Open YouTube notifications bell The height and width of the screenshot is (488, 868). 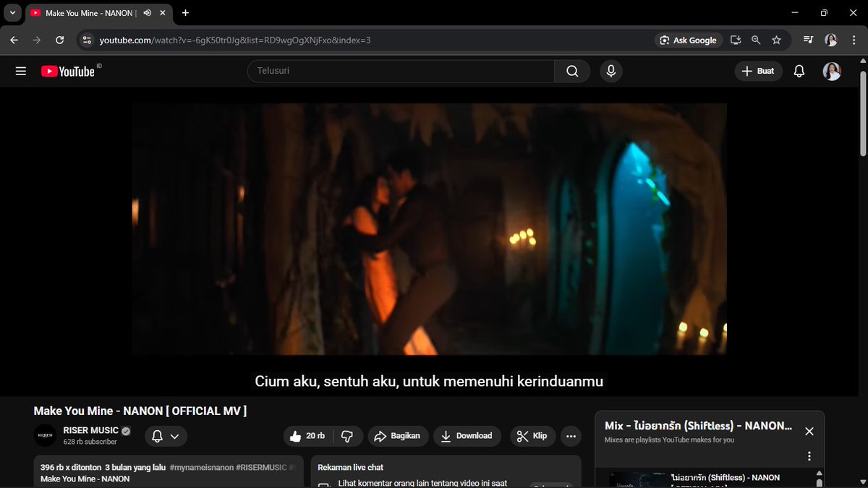click(x=799, y=71)
